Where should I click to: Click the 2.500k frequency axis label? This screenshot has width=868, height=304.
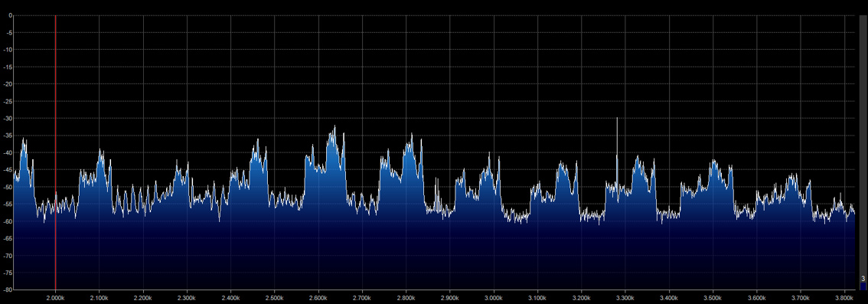[x=275, y=298]
